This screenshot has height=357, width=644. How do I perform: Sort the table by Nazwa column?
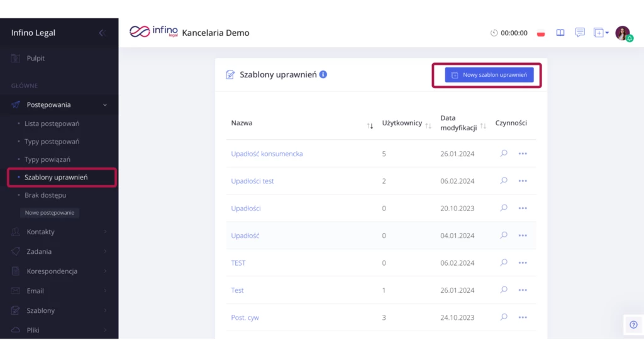point(370,126)
